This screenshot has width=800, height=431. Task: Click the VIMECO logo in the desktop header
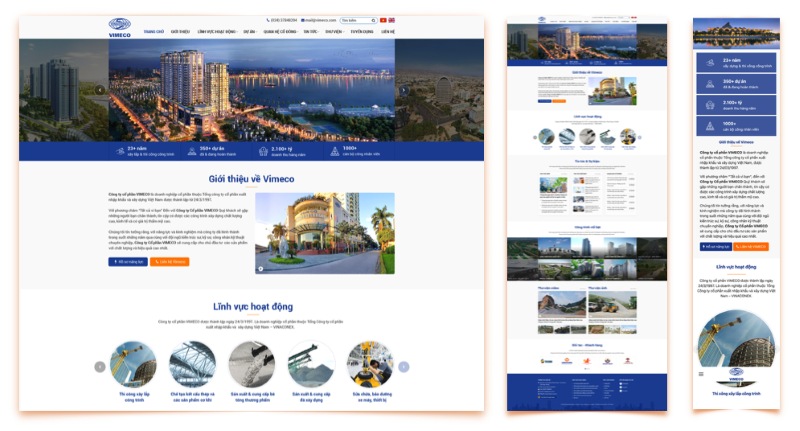pyautogui.click(x=120, y=28)
